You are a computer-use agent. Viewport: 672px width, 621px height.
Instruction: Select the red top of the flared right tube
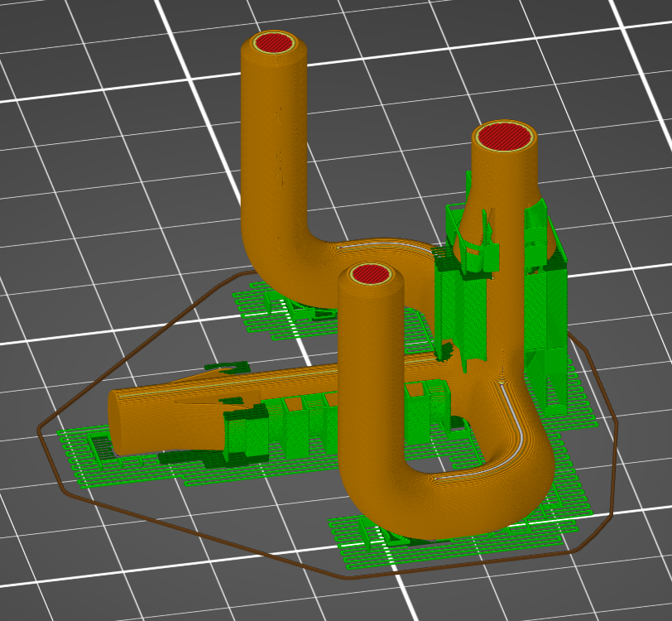point(503,135)
